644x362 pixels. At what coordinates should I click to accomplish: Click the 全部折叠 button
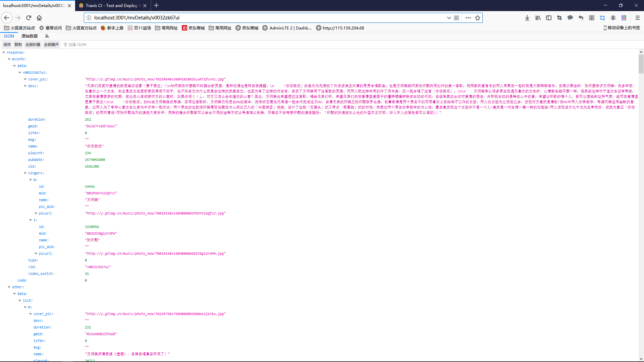coord(33,45)
